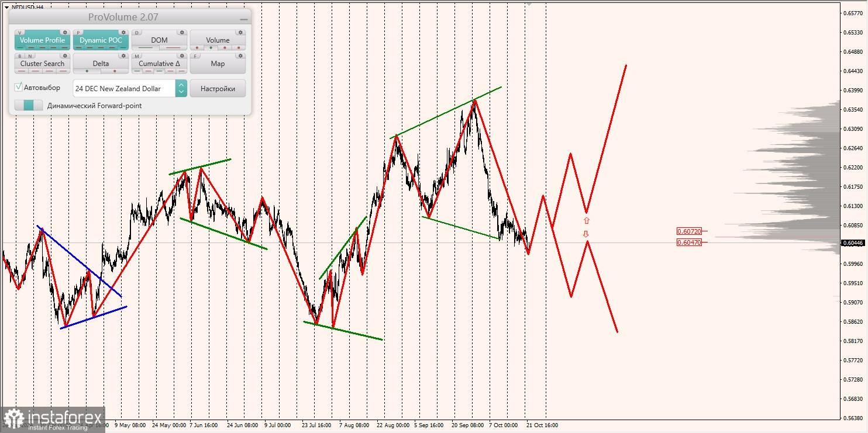The image size is (868, 433).
Task: Open Delta gear settings icon
Action: tap(123, 56)
